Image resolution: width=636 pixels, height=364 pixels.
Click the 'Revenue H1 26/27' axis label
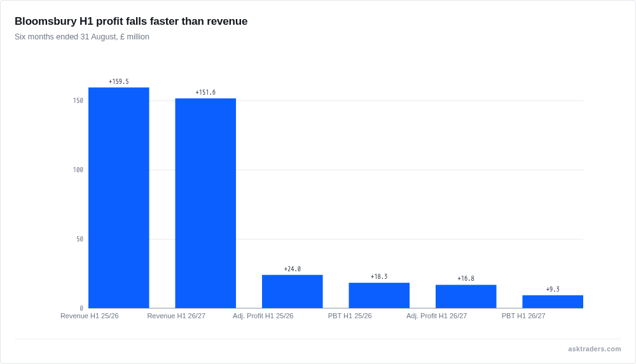pyautogui.click(x=176, y=316)
